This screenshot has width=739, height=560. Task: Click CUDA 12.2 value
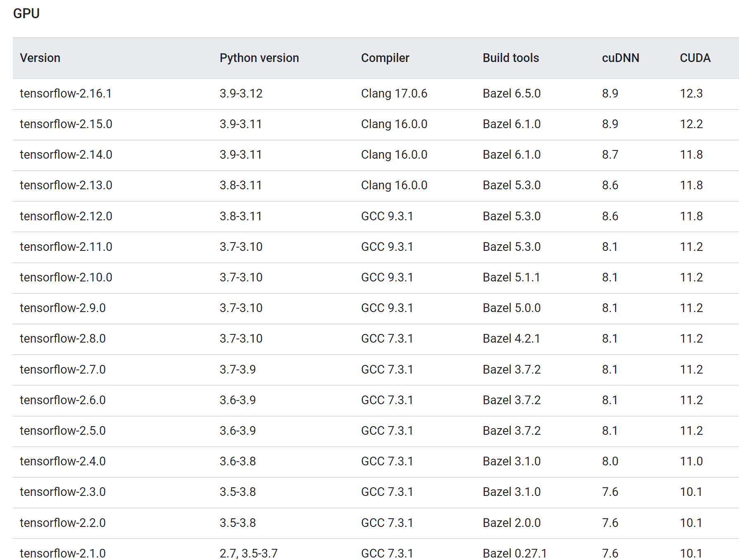(691, 124)
